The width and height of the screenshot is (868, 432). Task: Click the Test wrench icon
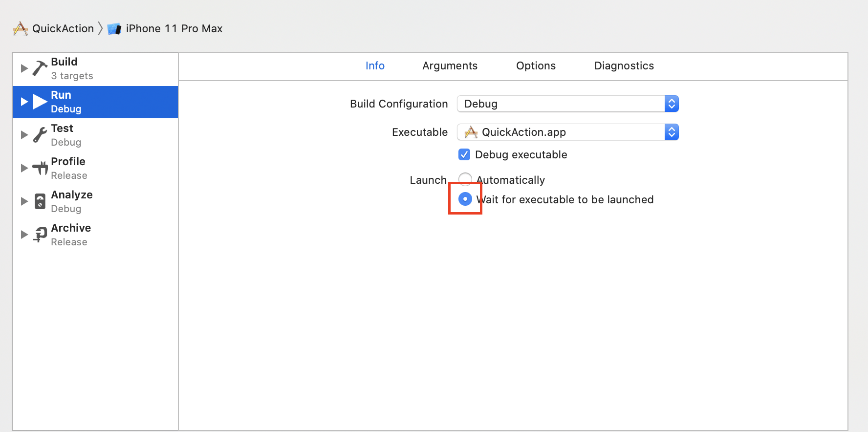(40, 135)
